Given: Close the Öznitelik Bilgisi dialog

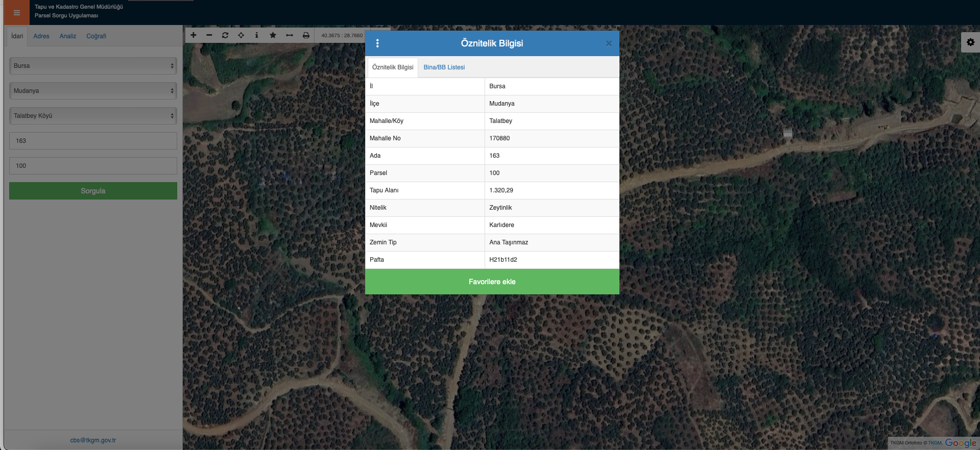Looking at the screenshot, I should click(x=609, y=43).
